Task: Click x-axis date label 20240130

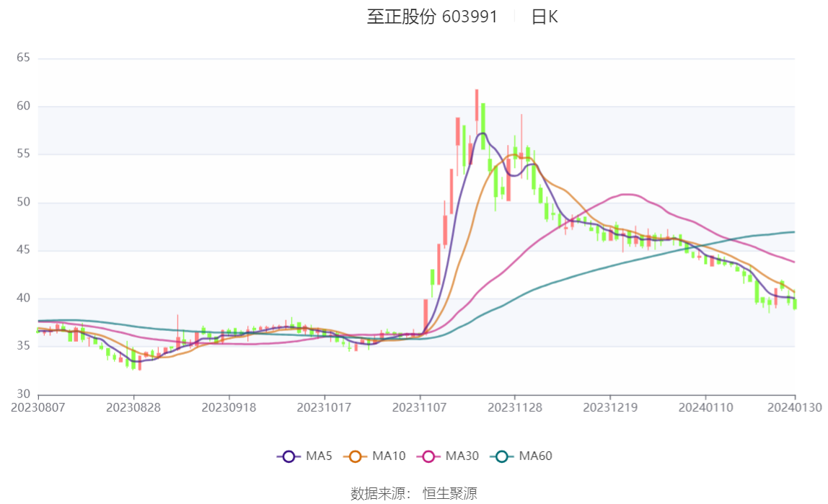Action: click(795, 407)
